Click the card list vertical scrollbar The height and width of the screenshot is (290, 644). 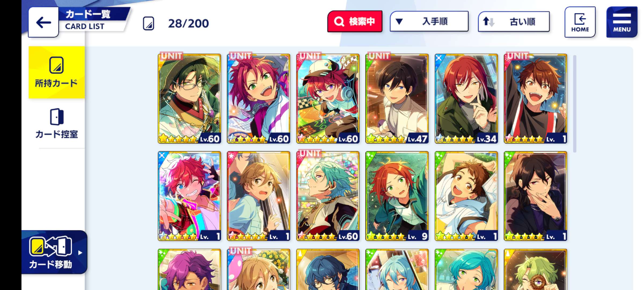[x=575, y=104]
